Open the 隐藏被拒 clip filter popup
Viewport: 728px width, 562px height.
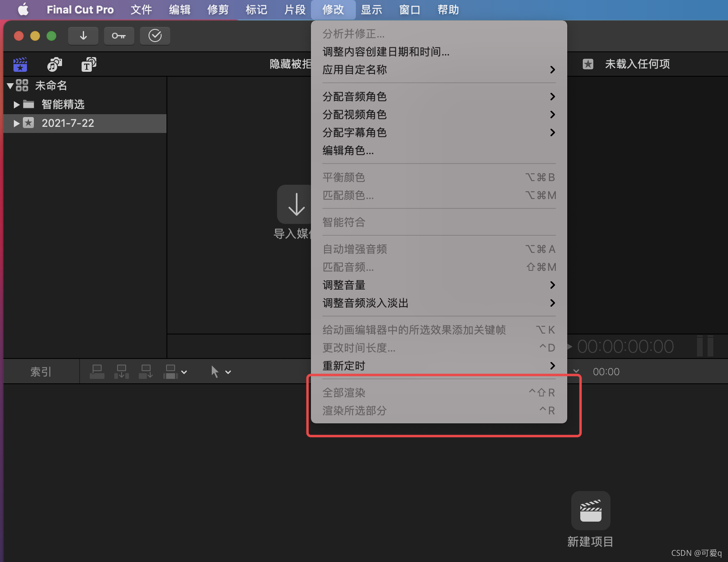point(290,64)
